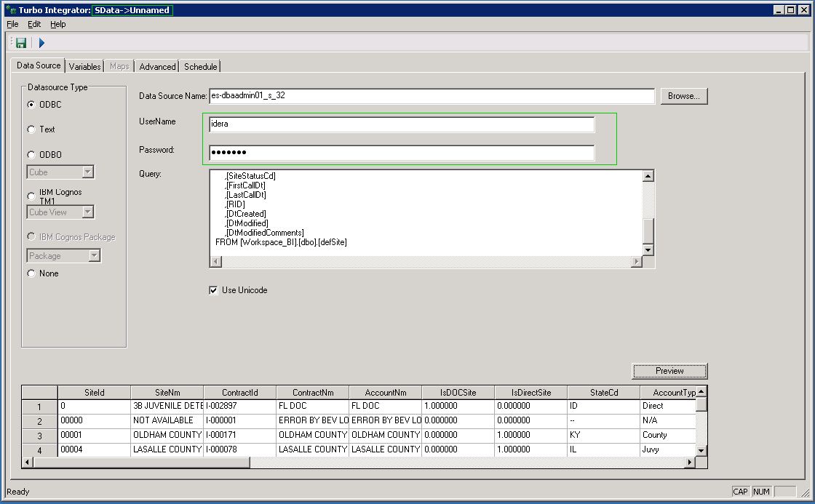The image size is (815, 504).
Task: Click the Preview button
Action: tap(669, 371)
